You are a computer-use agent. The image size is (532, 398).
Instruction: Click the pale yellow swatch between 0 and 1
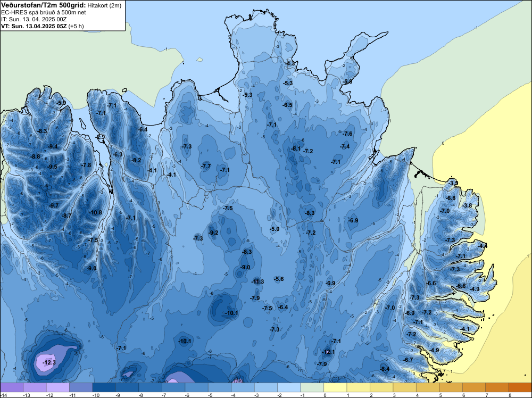tap(335, 387)
